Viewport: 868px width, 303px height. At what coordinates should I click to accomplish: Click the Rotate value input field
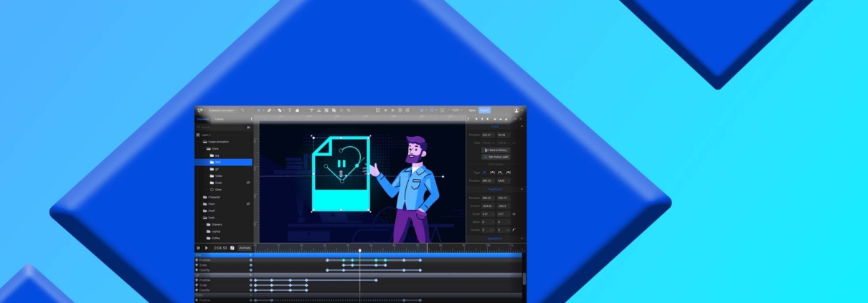pyautogui.click(x=487, y=230)
